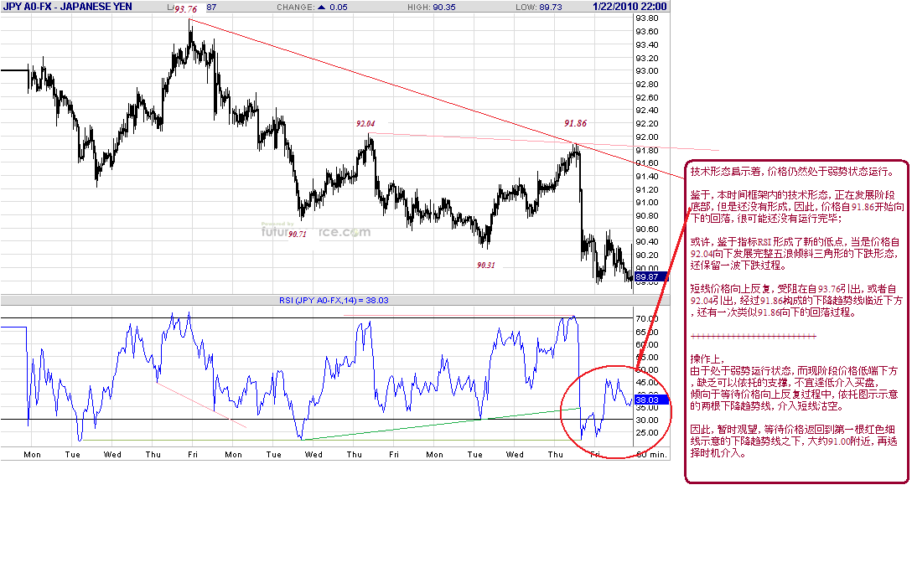Click the JPY A0-FX - JAPANESE YEN chart title
The height and width of the screenshot is (588, 912).
point(67,7)
